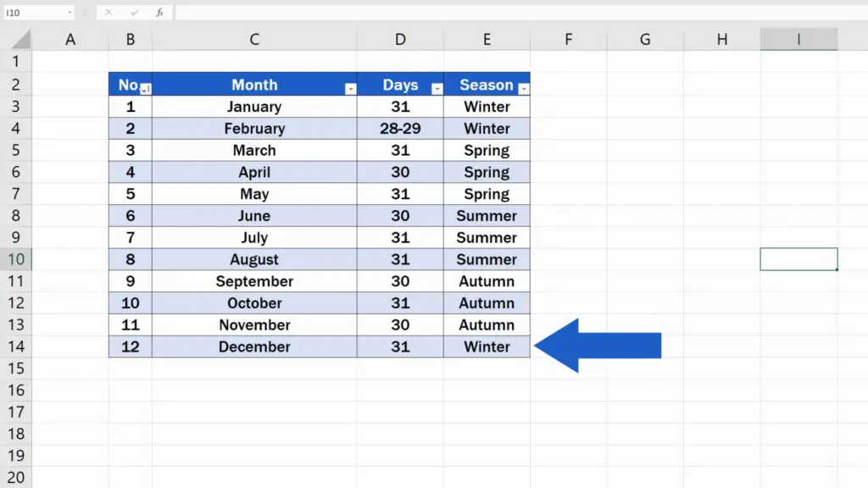This screenshot has width=868, height=488.
Task: Click the Cancel (X) icon beside the formula bar
Action: pyautogui.click(x=108, y=13)
